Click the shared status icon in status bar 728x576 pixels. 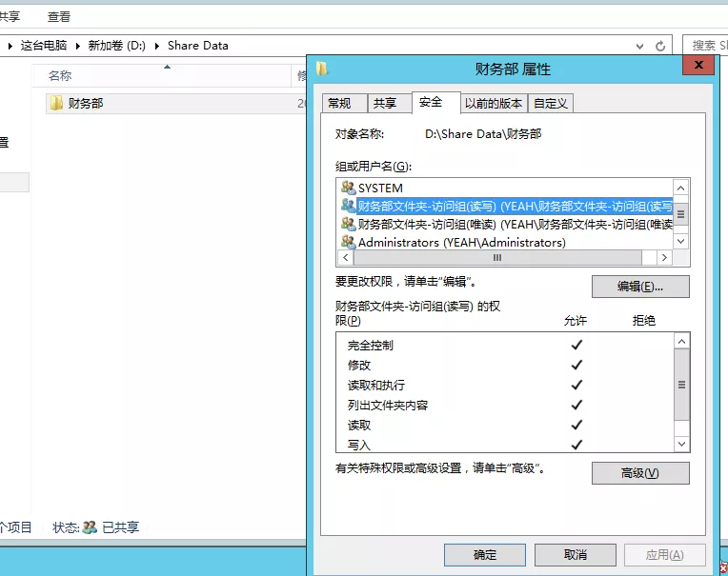(x=90, y=526)
